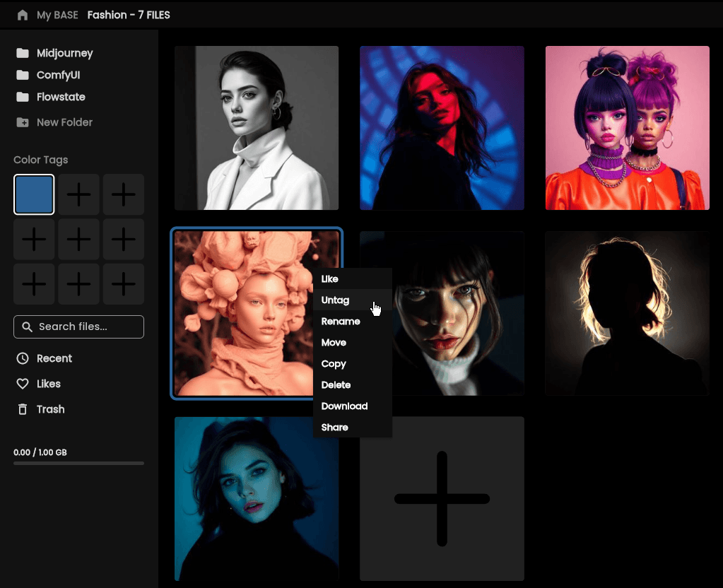Open the Midjourney folder label

tap(64, 53)
